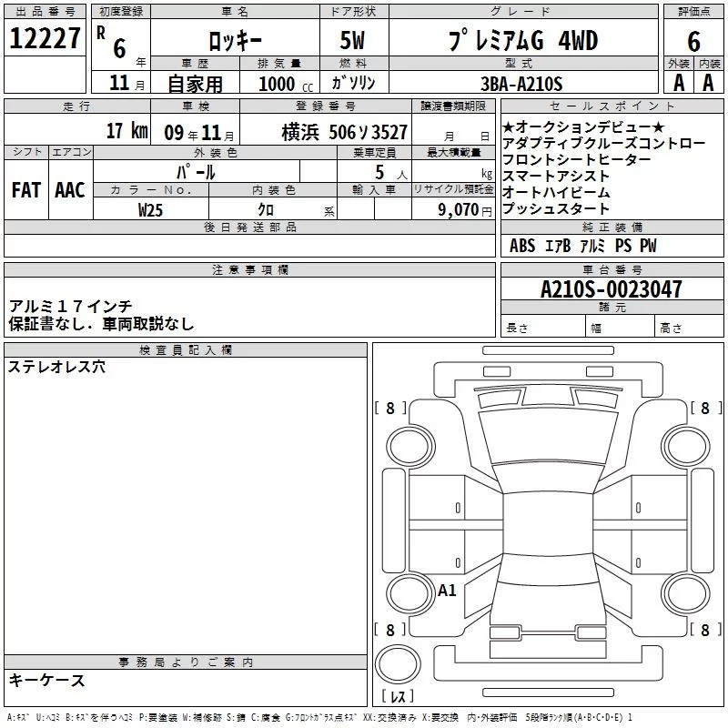The width and height of the screenshot is (728, 728).
Task: Select the color number W25
Action: [150, 208]
